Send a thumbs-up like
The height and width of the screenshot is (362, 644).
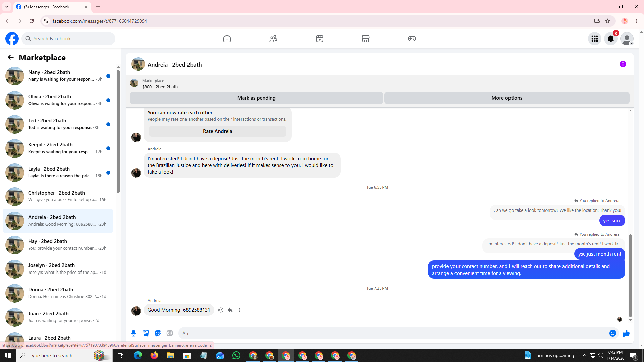coord(626,333)
